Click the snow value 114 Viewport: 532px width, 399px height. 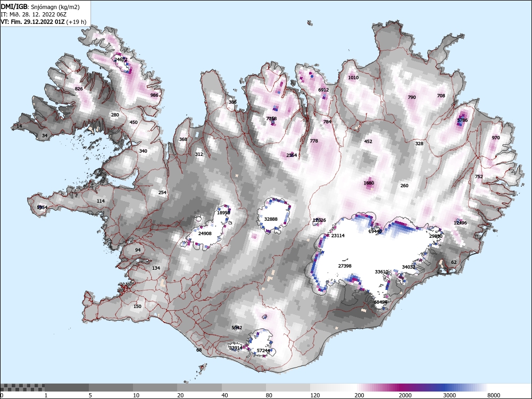[x=101, y=201]
